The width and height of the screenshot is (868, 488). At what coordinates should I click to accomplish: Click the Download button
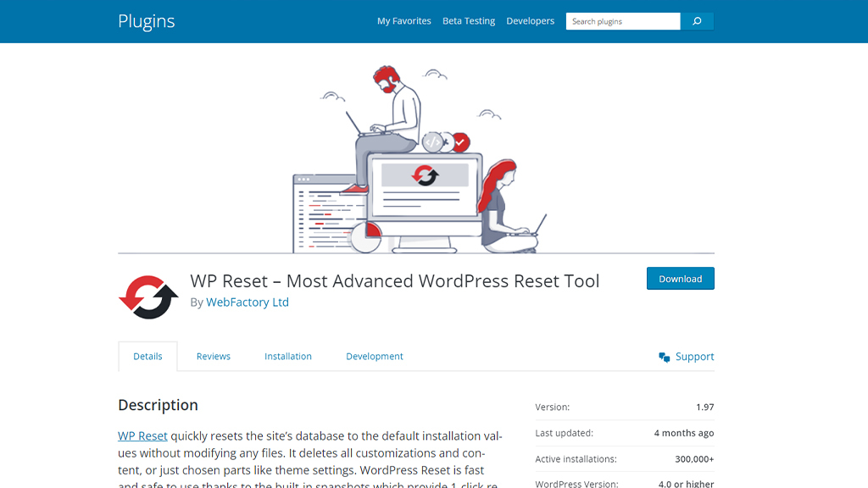pos(680,278)
